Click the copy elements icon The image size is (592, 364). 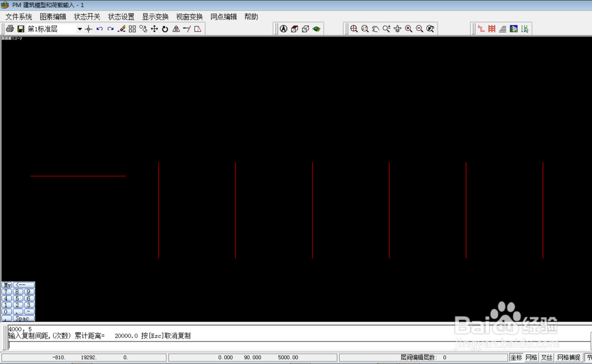(143, 28)
